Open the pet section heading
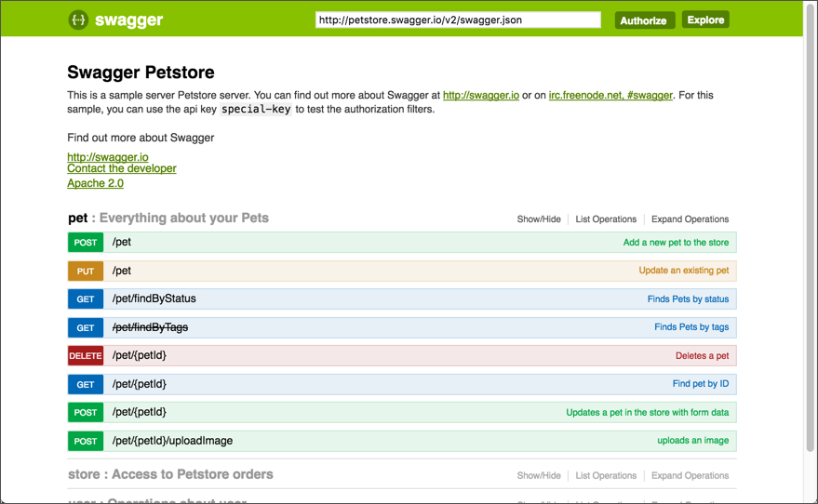The image size is (818, 504). coord(77,219)
